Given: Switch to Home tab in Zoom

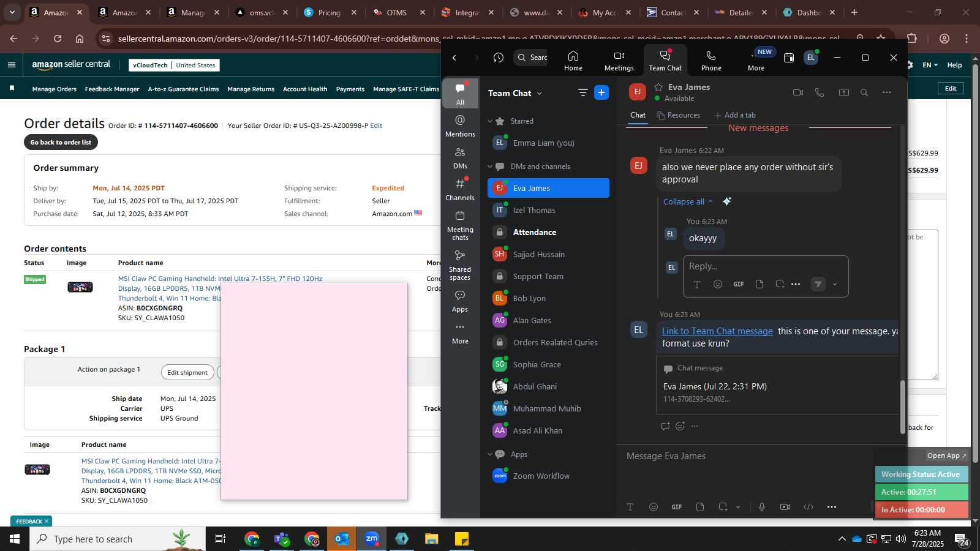Looking at the screenshot, I should (573, 61).
